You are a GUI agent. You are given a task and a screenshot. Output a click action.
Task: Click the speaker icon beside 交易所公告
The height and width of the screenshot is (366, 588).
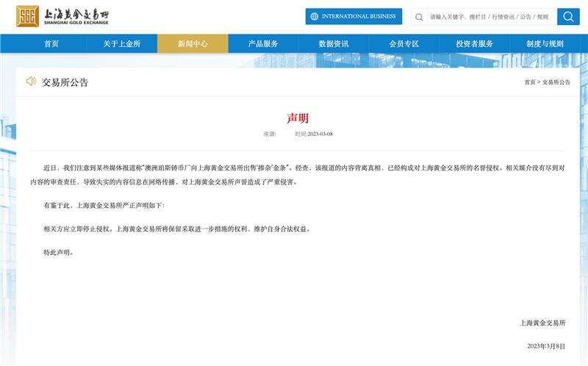31,82
